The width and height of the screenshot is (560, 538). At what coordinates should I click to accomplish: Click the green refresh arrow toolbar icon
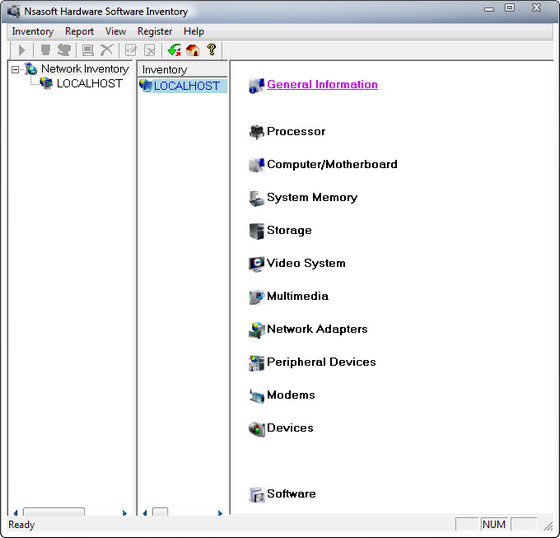[174, 50]
